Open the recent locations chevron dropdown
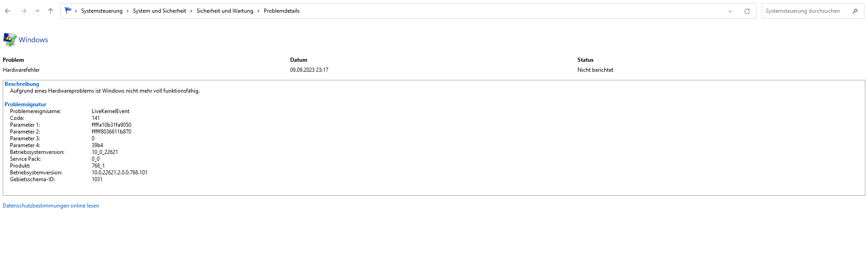 point(37,11)
